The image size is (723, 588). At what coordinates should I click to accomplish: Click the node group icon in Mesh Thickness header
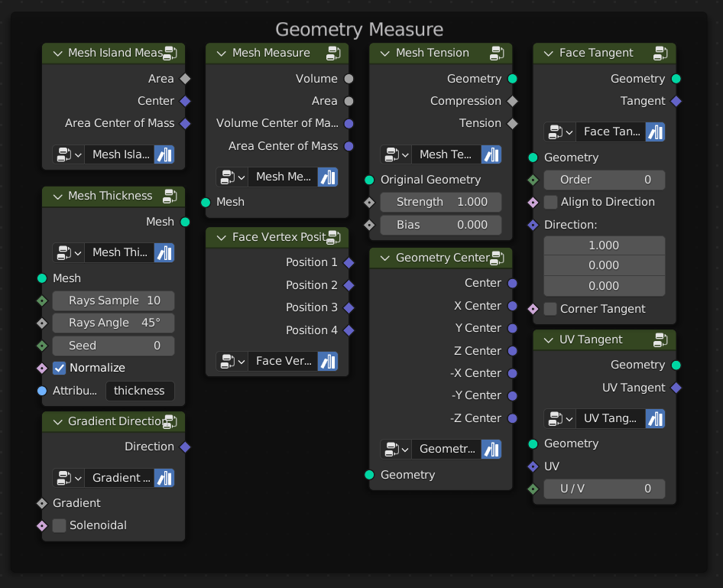tap(169, 196)
